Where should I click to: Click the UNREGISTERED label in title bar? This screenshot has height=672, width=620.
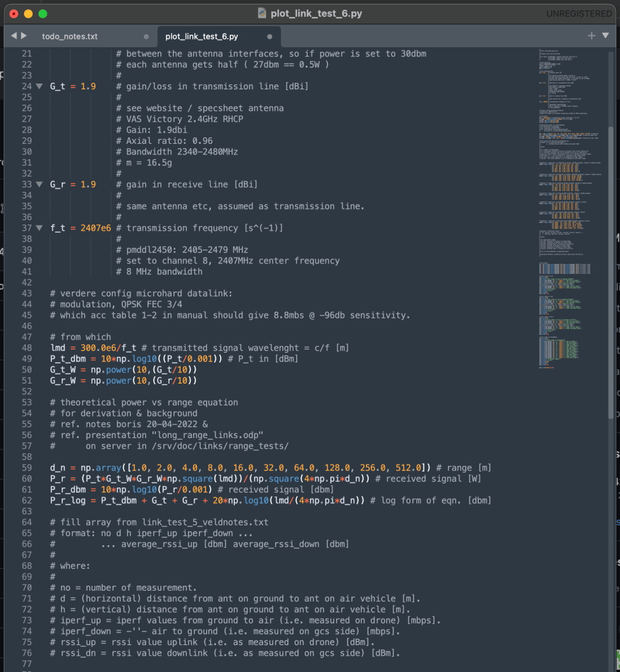tap(579, 14)
